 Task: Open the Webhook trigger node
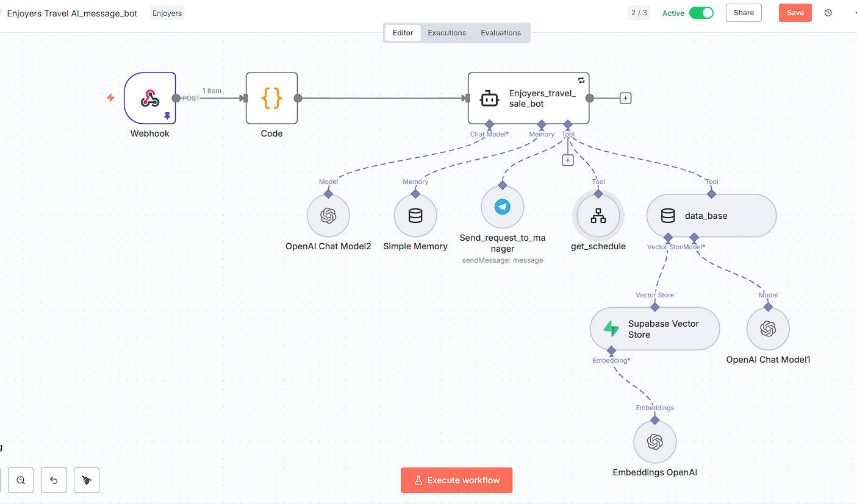coord(149,98)
